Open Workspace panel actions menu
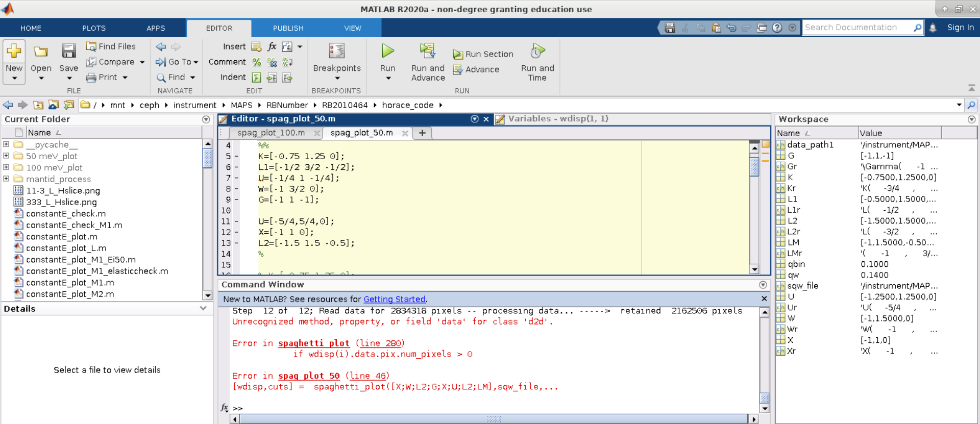The height and width of the screenshot is (424, 980). [x=971, y=119]
